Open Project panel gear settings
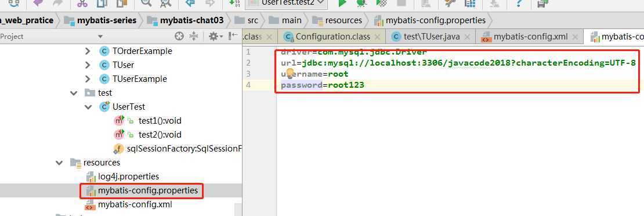The width and height of the screenshot is (644, 216). (x=215, y=37)
